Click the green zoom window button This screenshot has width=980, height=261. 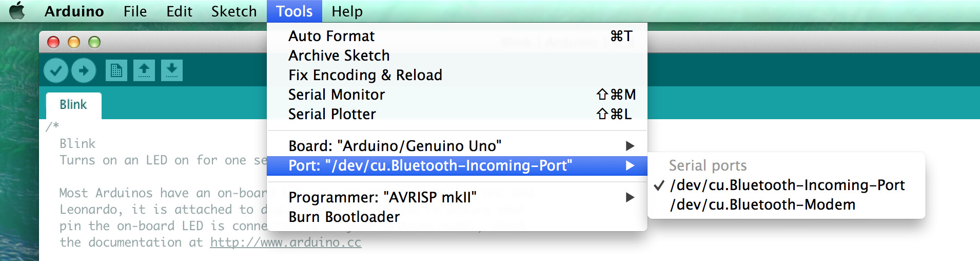click(94, 42)
